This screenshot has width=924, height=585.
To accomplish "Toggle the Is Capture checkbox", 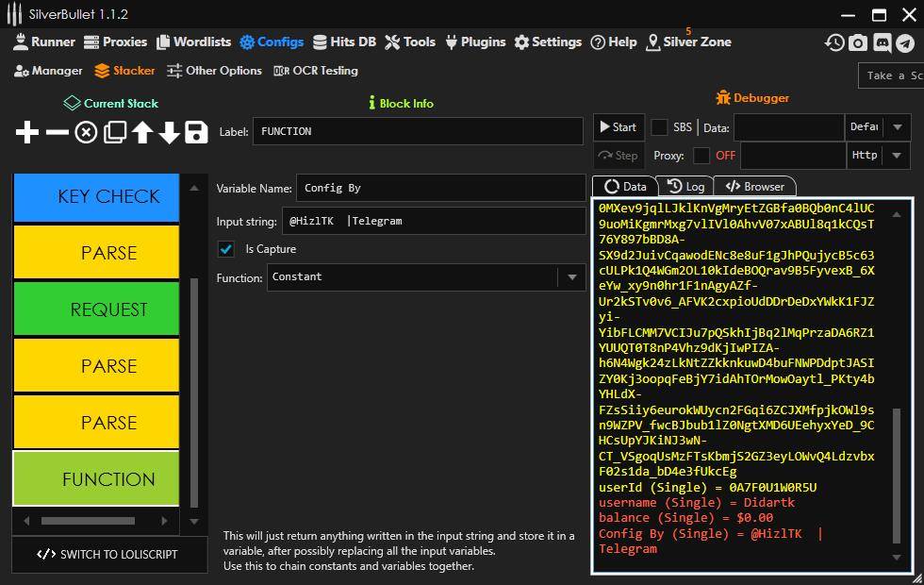I will pos(226,249).
